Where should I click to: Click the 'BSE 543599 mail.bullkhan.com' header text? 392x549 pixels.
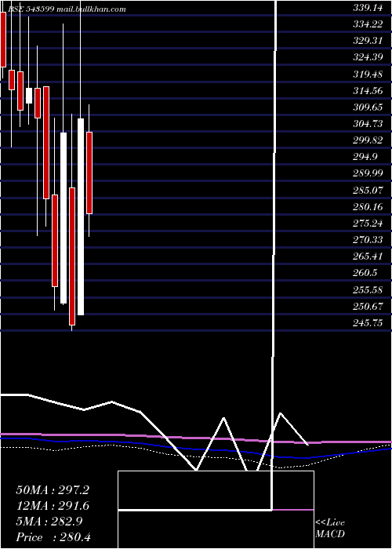click(67, 9)
